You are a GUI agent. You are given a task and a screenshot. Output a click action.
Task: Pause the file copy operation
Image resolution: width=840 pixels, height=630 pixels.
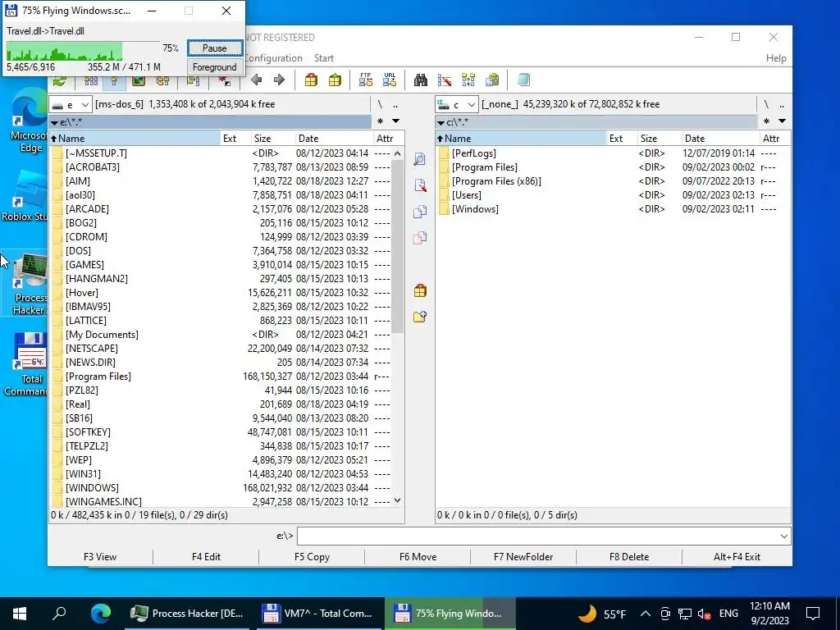click(x=215, y=48)
